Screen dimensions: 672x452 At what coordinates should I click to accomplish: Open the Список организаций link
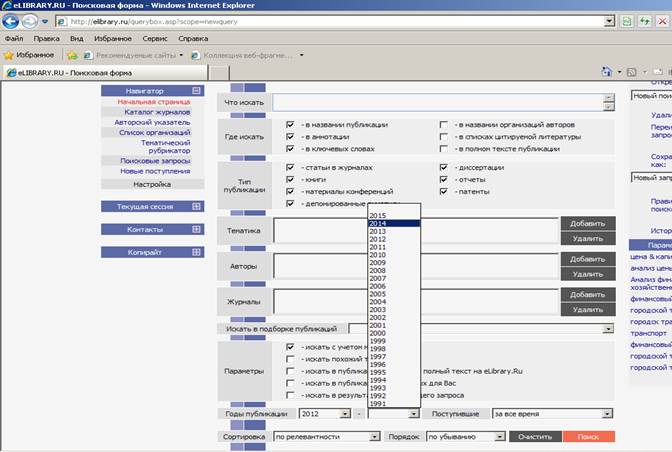click(x=155, y=133)
